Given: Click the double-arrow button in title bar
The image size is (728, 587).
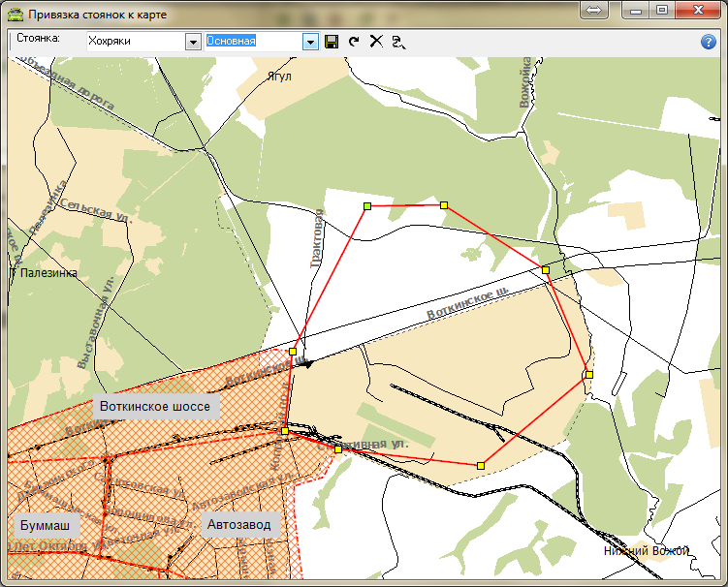Looking at the screenshot, I should pos(595,10).
